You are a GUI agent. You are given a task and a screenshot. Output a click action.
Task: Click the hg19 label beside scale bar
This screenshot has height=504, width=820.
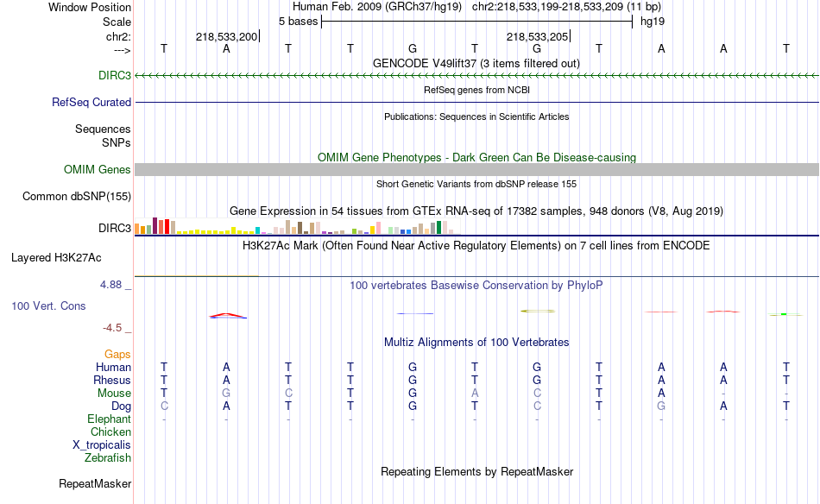point(653,22)
